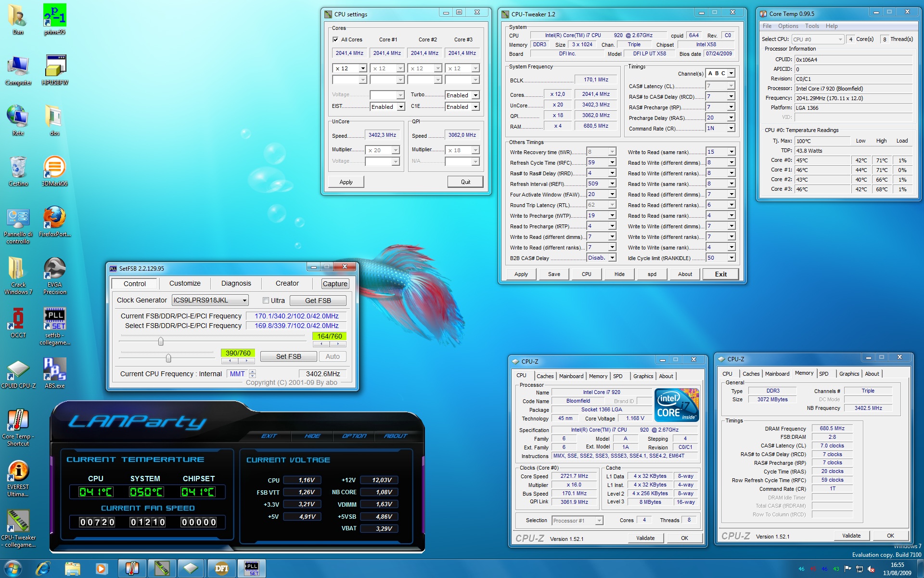Viewport: 924px width, 578px height.
Task: Click Get FSB button in SetFSB
Action: (318, 300)
